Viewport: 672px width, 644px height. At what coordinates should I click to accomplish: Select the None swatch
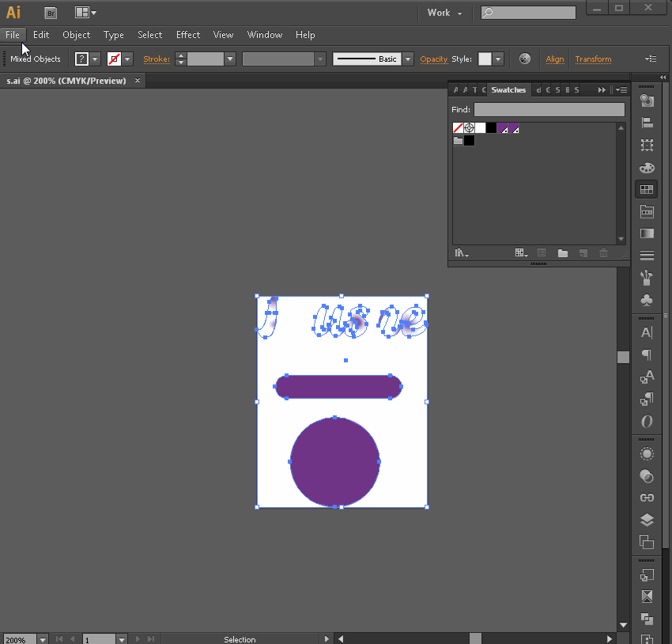point(458,128)
